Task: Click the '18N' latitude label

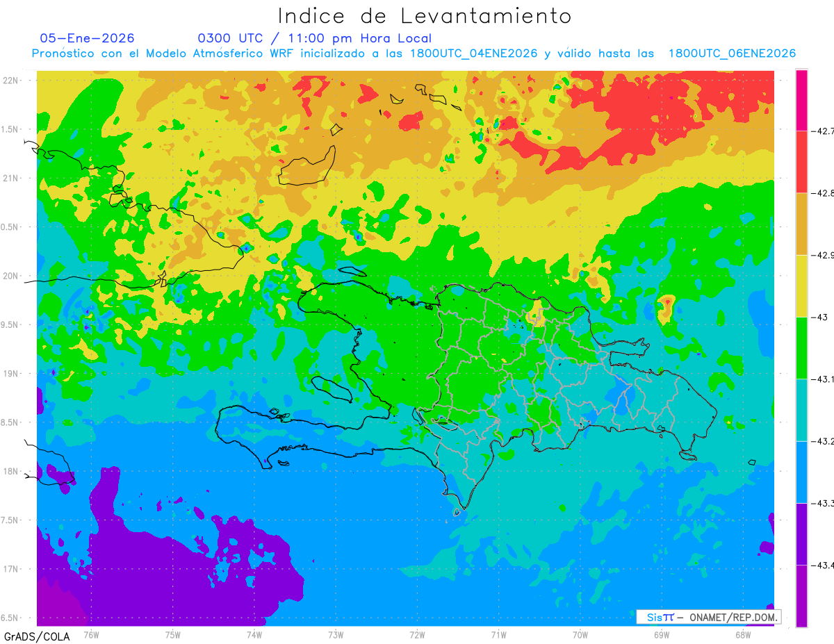Action: [10, 471]
